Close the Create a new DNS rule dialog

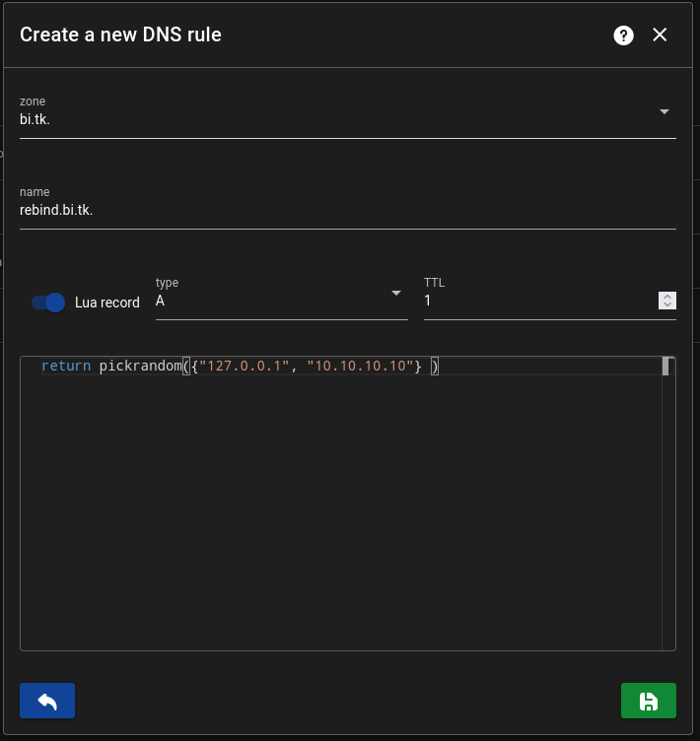(x=660, y=34)
